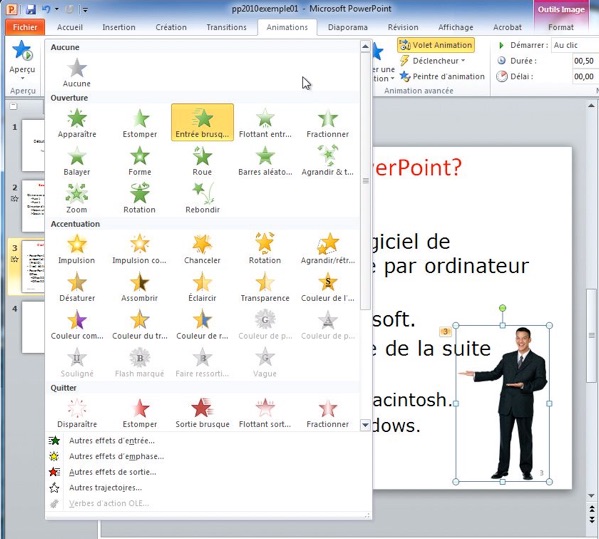Image resolution: width=599 pixels, height=539 pixels.
Task: Apply the Sortie brusque exit effect
Action: [202, 413]
